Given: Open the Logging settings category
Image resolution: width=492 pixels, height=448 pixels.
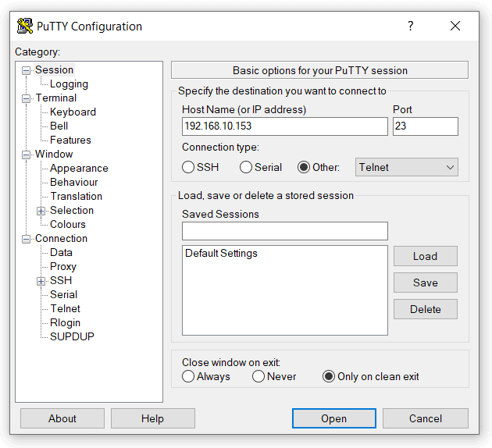Looking at the screenshot, I should tap(69, 84).
